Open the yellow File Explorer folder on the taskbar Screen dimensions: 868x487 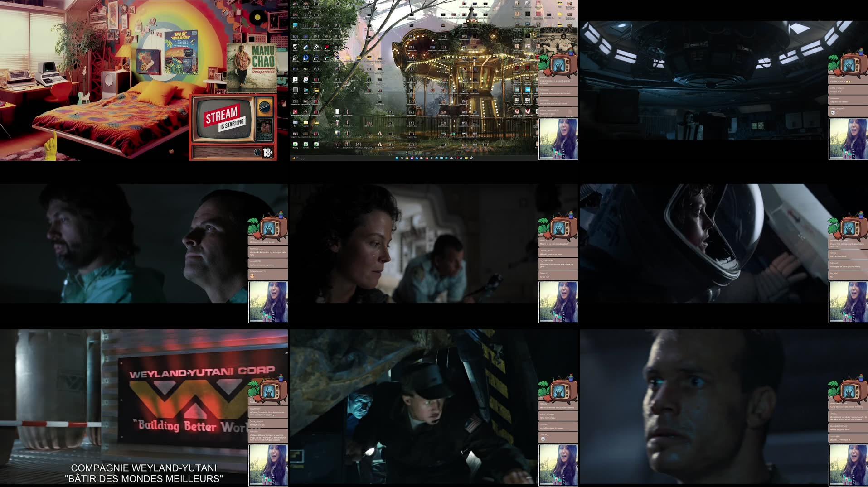466,159
